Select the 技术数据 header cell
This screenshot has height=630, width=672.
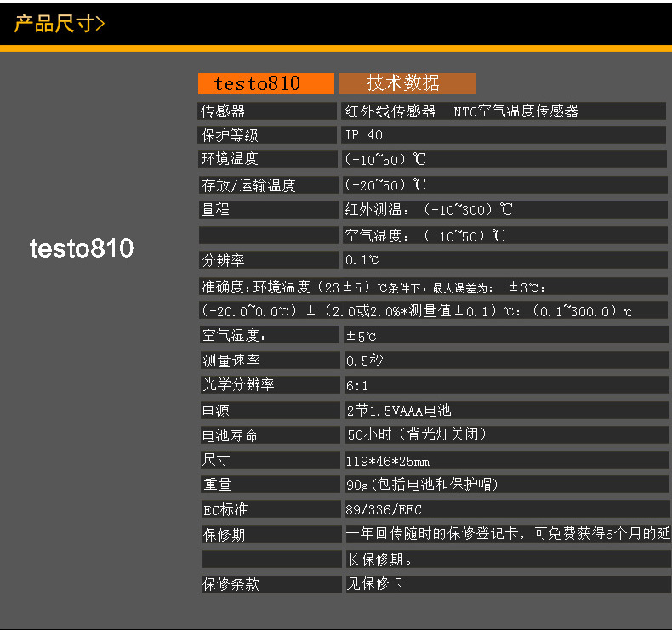coord(407,83)
